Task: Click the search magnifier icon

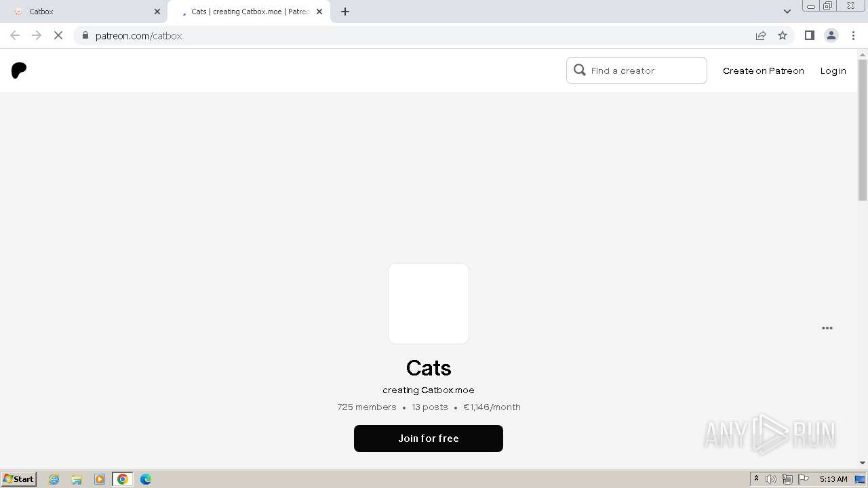Action: coord(580,70)
